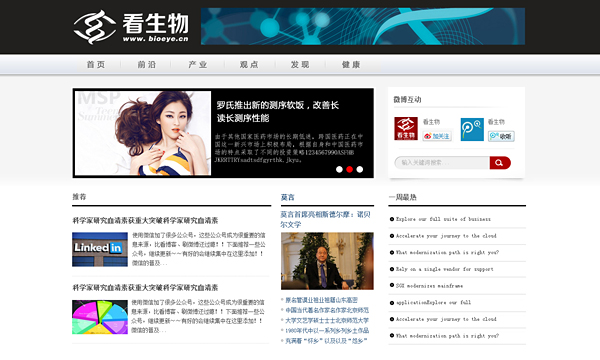Click the header molecular banner image
The image size is (600, 360).
tap(363, 26)
